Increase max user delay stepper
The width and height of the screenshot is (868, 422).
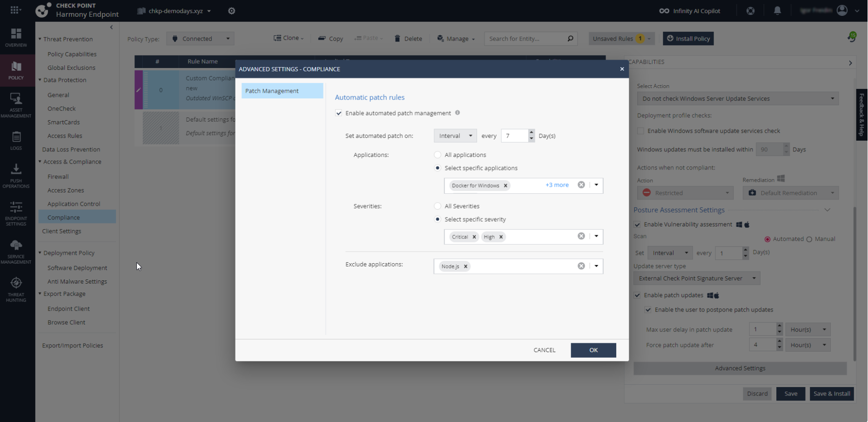tap(780, 327)
